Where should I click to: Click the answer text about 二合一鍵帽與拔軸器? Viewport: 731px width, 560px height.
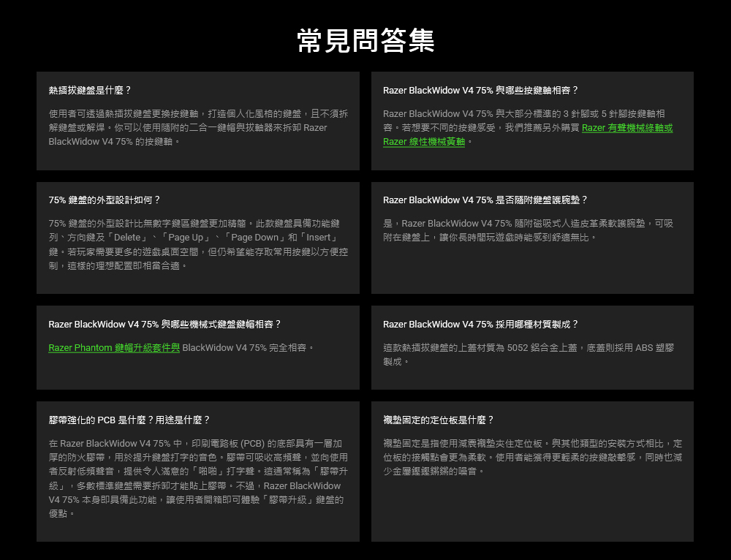click(x=198, y=128)
